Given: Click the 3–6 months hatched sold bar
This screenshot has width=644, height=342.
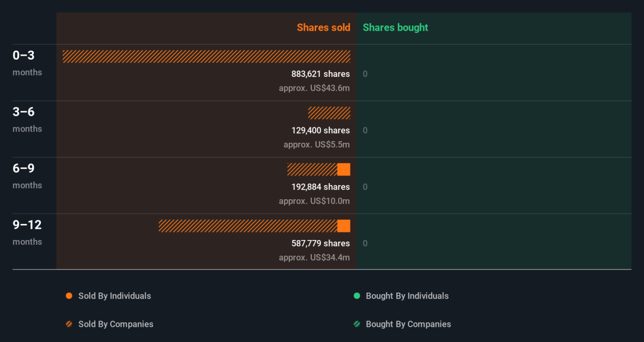Looking at the screenshot, I should pos(329,113).
